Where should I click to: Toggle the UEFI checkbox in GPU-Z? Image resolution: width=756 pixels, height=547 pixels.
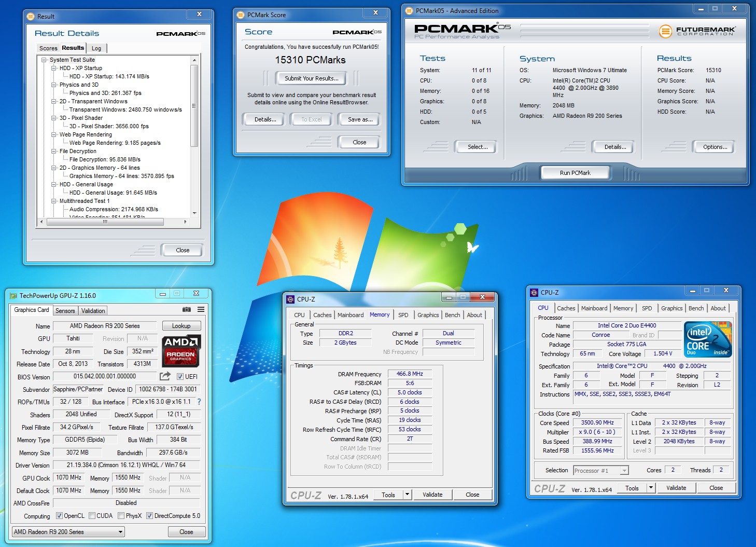(x=180, y=377)
